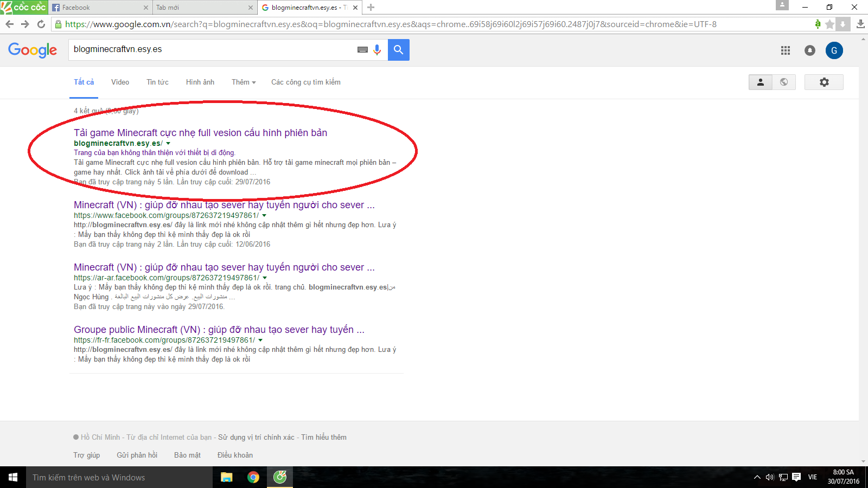The width and height of the screenshot is (868, 488).
Task: Click the browser address bar URL
Action: coord(391,24)
